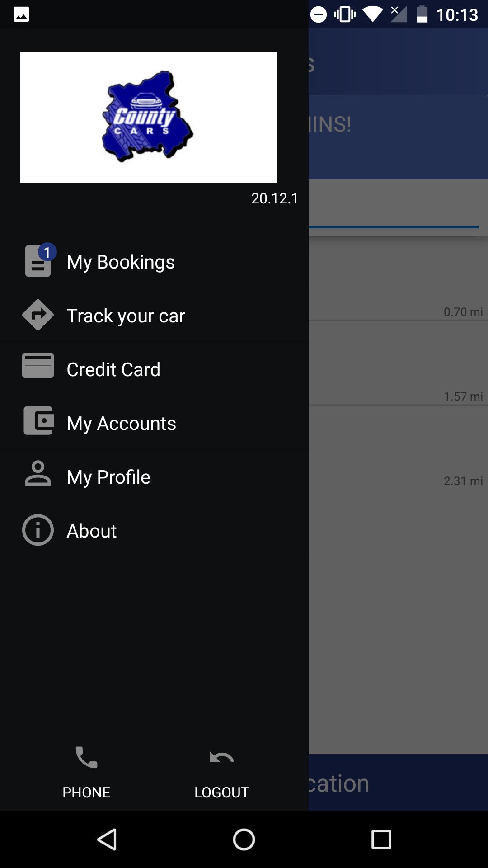Tap the Credit Card icon
The image size is (488, 868).
pos(38,366)
